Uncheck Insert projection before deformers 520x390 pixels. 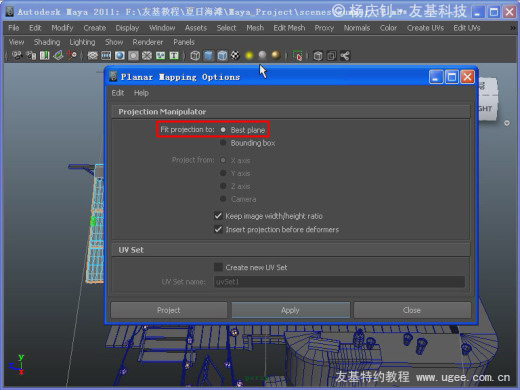(218, 229)
